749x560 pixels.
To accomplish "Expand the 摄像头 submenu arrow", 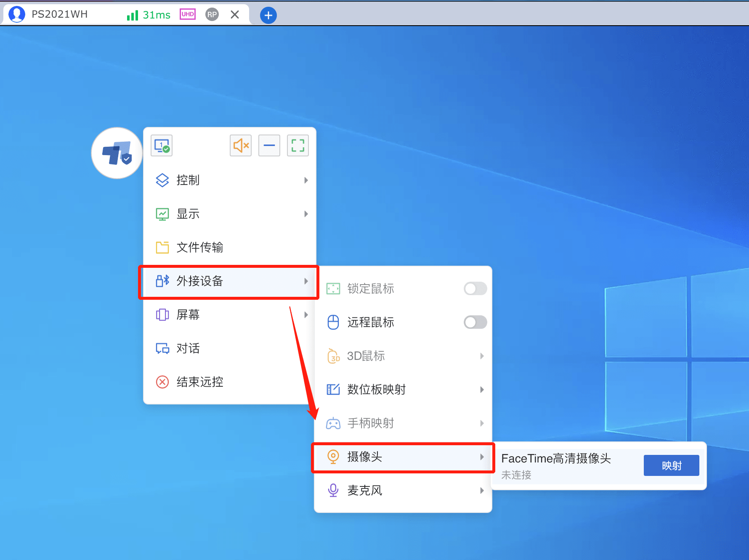I will click(x=482, y=457).
